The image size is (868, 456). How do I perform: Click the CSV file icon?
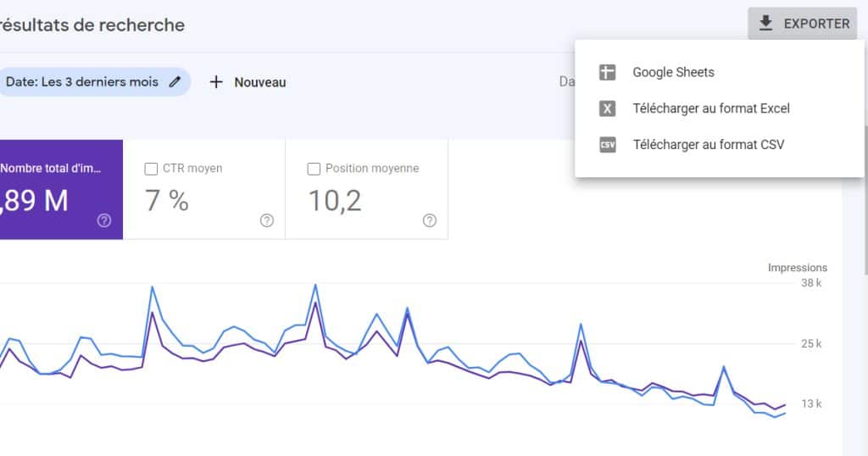pos(607,145)
